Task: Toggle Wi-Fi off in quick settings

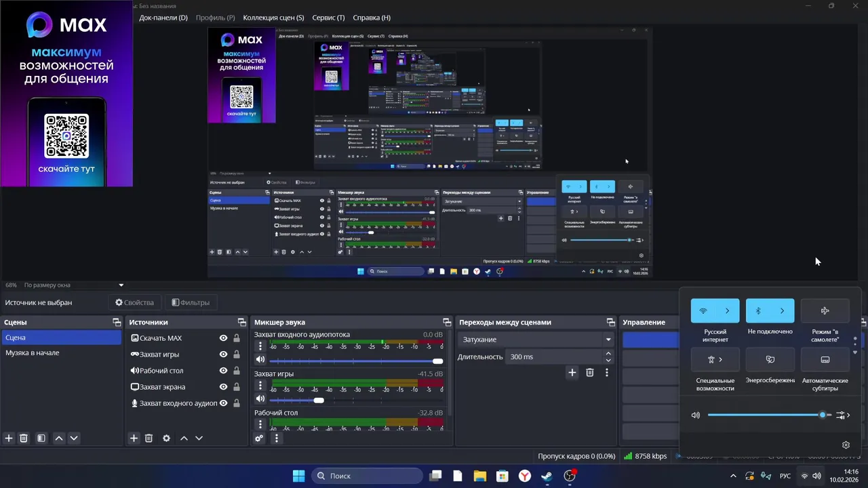Action: tap(703, 311)
